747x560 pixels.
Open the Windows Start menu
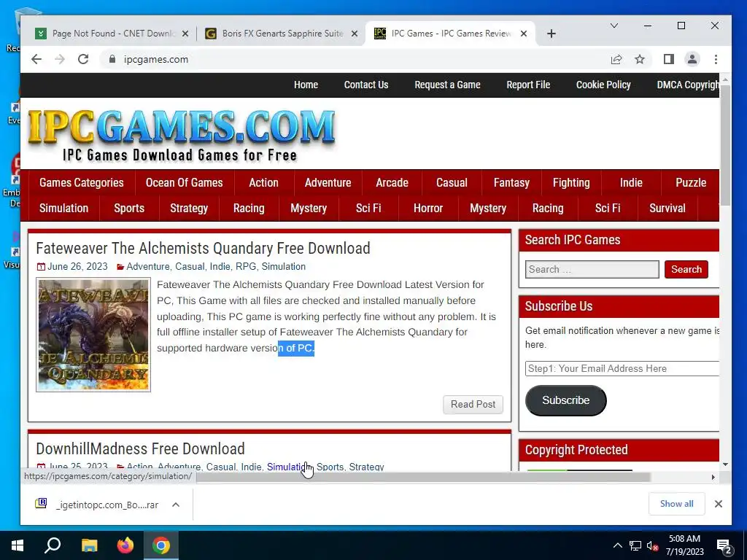(18, 545)
